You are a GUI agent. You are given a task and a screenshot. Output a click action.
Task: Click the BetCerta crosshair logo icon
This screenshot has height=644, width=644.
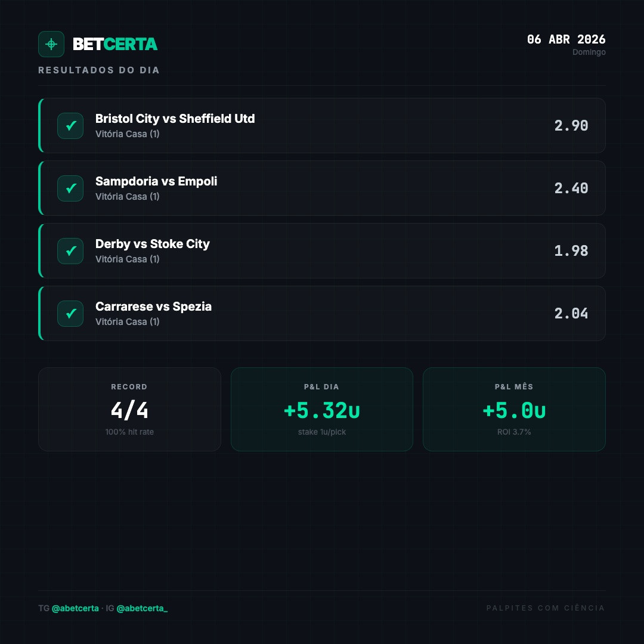pos(51,44)
